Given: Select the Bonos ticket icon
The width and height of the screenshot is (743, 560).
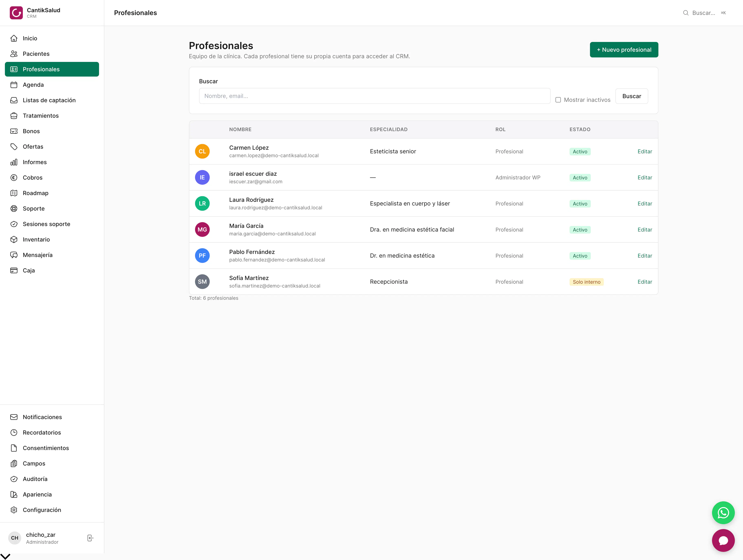Looking at the screenshot, I should coord(14,131).
